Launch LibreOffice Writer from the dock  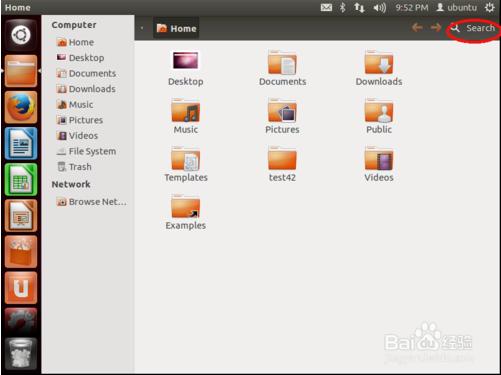(21, 143)
